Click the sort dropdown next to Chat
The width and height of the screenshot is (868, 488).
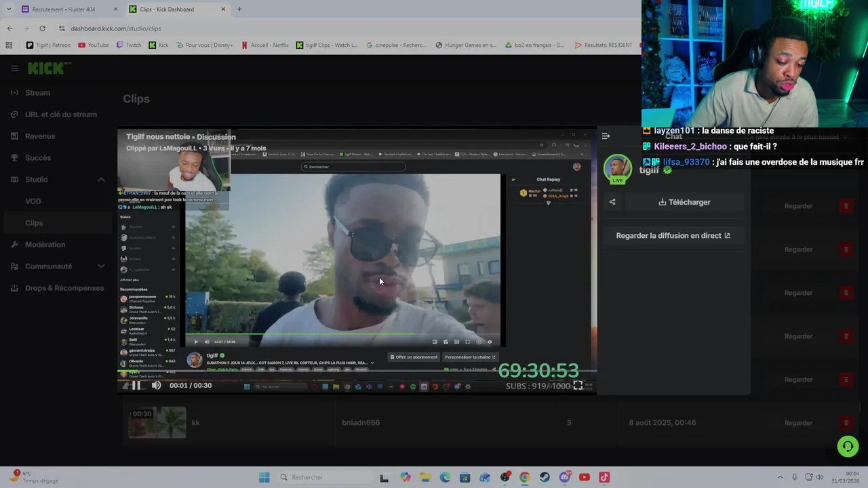point(799,136)
